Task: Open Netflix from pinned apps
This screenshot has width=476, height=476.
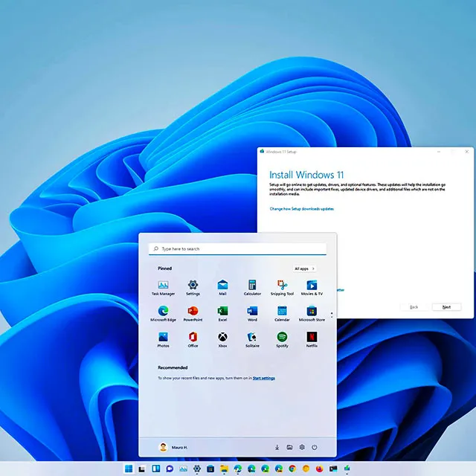Action: (x=312, y=340)
